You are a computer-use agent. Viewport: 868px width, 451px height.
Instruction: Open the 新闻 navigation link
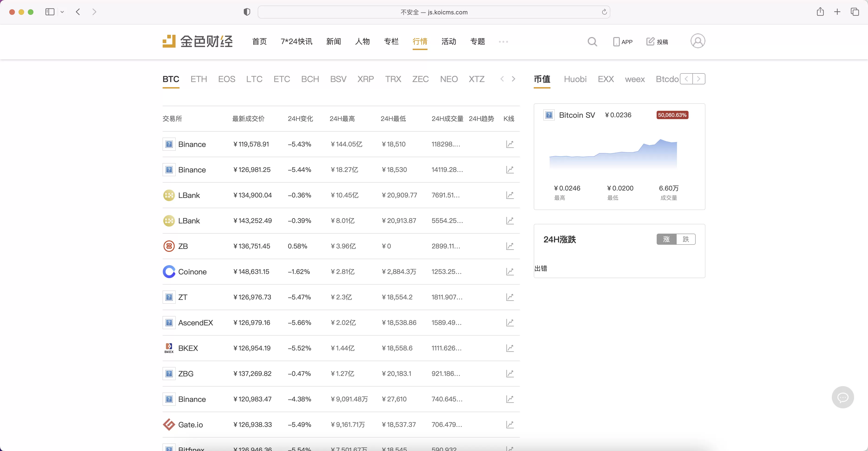tap(334, 41)
